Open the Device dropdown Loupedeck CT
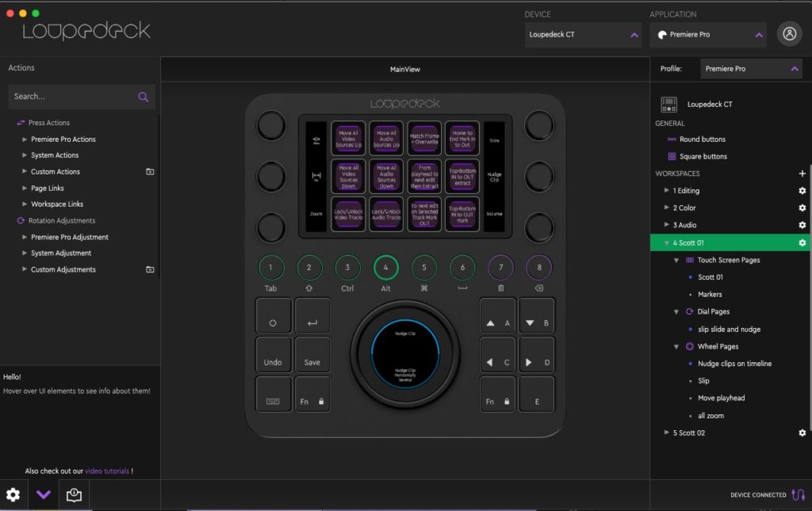Image resolution: width=812 pixels, height=511 pixels. [583, 35]
